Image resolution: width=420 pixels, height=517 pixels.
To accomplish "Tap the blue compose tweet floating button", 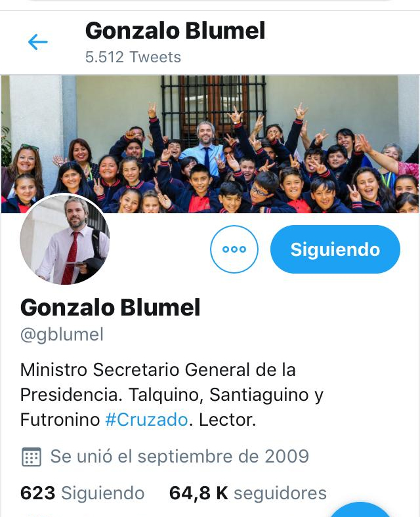I will tap(360, 510).
